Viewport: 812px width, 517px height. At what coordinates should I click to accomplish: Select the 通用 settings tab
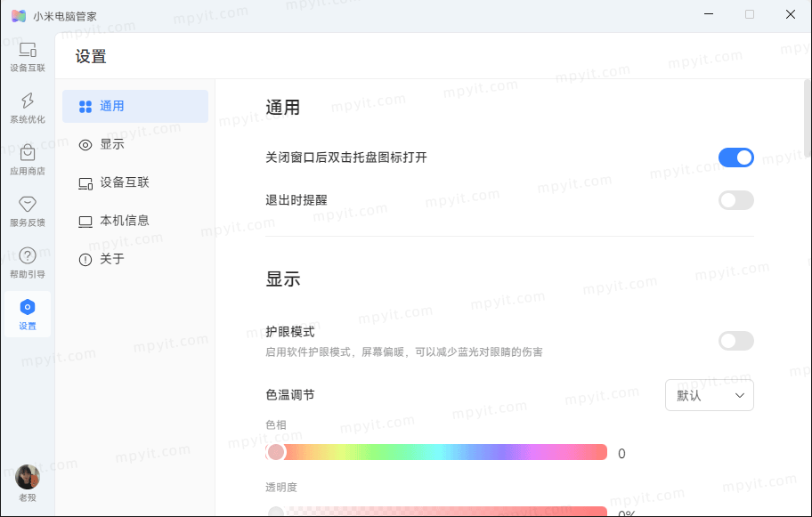coord(135,106)
